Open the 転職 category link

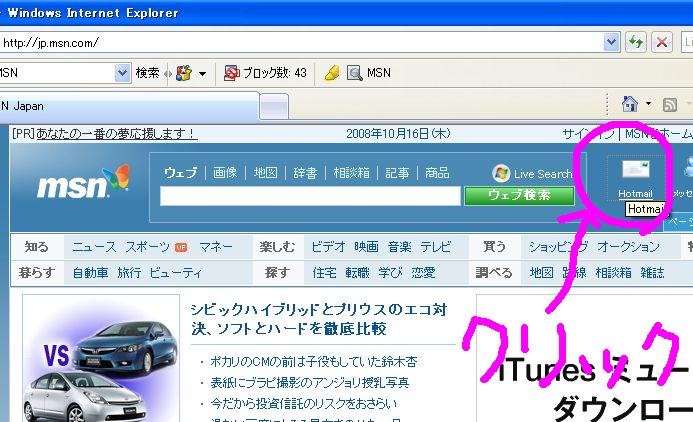click(357, 273)
